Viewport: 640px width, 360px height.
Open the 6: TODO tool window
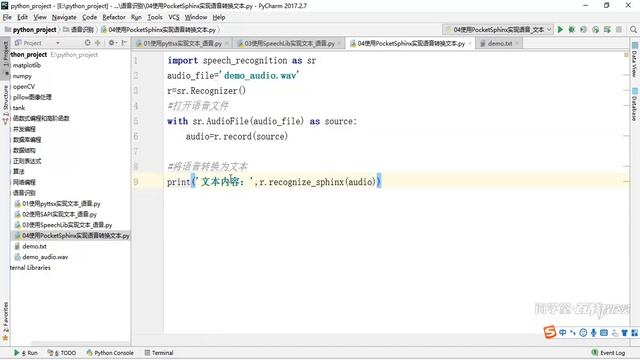(62, 353)
